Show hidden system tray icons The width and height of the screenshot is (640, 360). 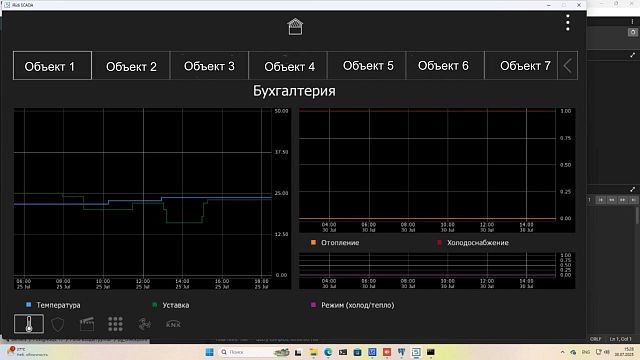(x=562, y=352)
